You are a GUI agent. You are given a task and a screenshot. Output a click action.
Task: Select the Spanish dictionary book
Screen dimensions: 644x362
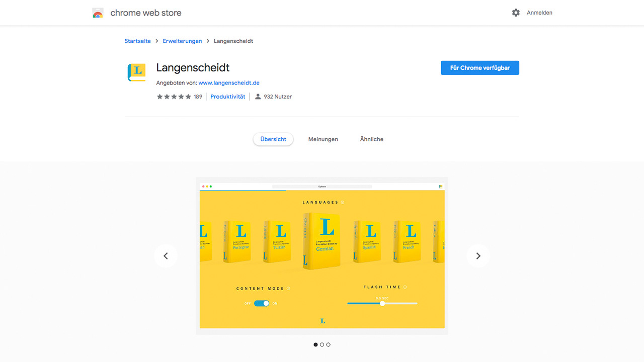[367, 242]
